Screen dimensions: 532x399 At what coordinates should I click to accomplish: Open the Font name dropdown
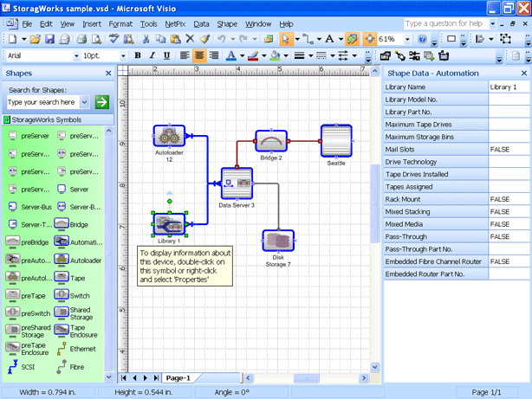tap(76, 56)
